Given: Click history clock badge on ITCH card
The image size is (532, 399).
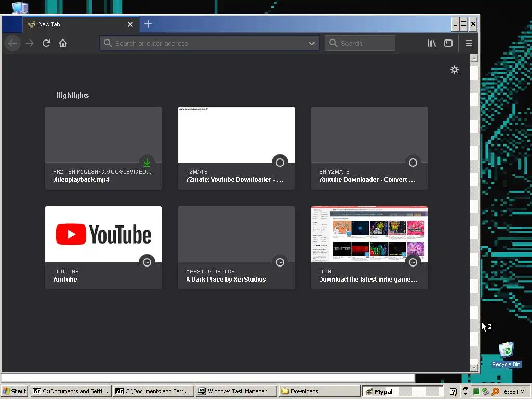Looking at the screenshot, I should point(413,262).
